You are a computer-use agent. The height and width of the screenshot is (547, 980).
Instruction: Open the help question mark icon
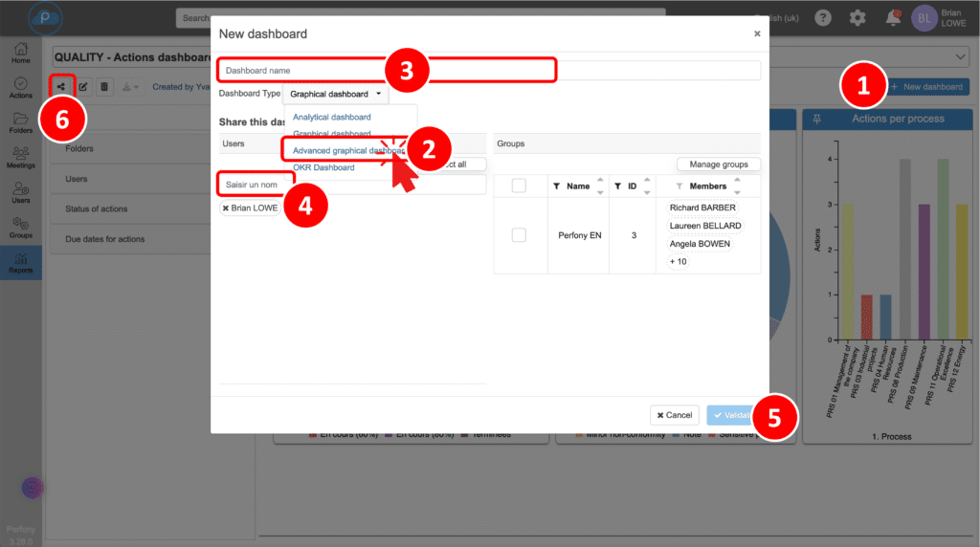point(822,18)
